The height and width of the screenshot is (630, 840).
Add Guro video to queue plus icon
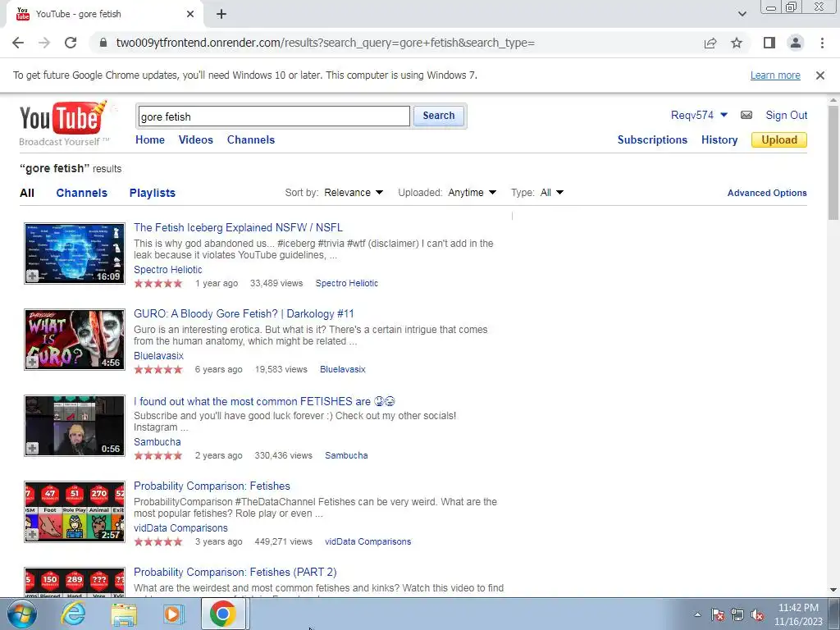pos(32,362)
